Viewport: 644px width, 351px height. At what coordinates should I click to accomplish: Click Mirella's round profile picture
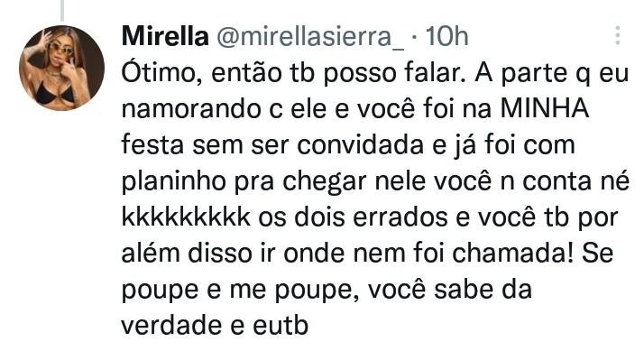(61, 68)
